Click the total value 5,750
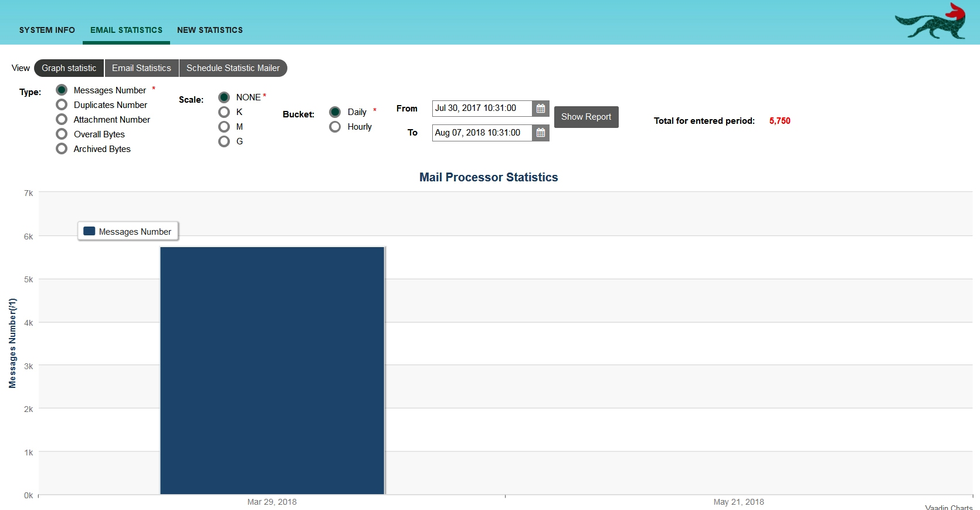 [x=779, y=121]
